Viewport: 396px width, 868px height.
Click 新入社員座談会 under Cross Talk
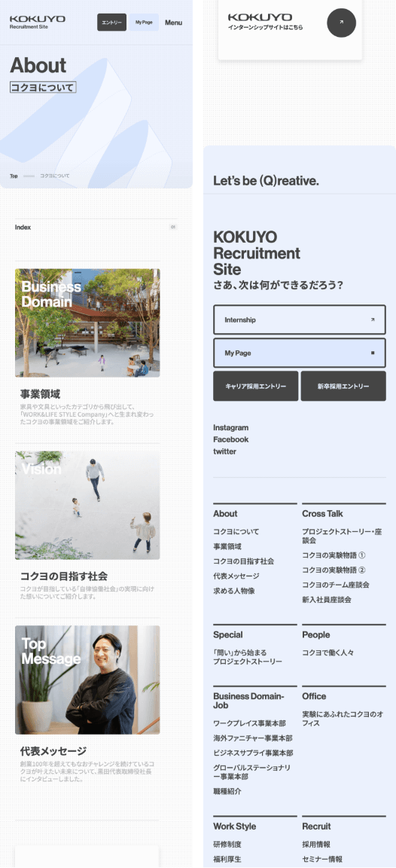click(x=326, y=600)
